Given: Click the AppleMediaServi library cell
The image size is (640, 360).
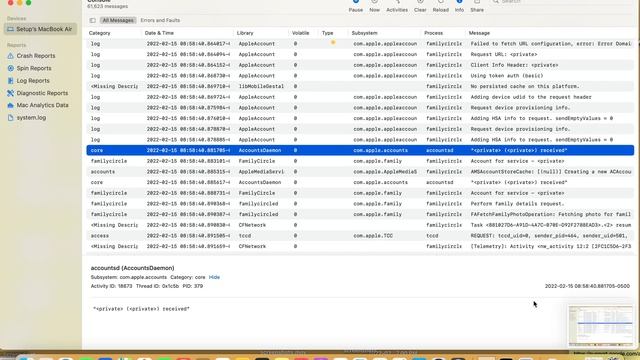Looking at the screenshot, I should tap(261, 171).
